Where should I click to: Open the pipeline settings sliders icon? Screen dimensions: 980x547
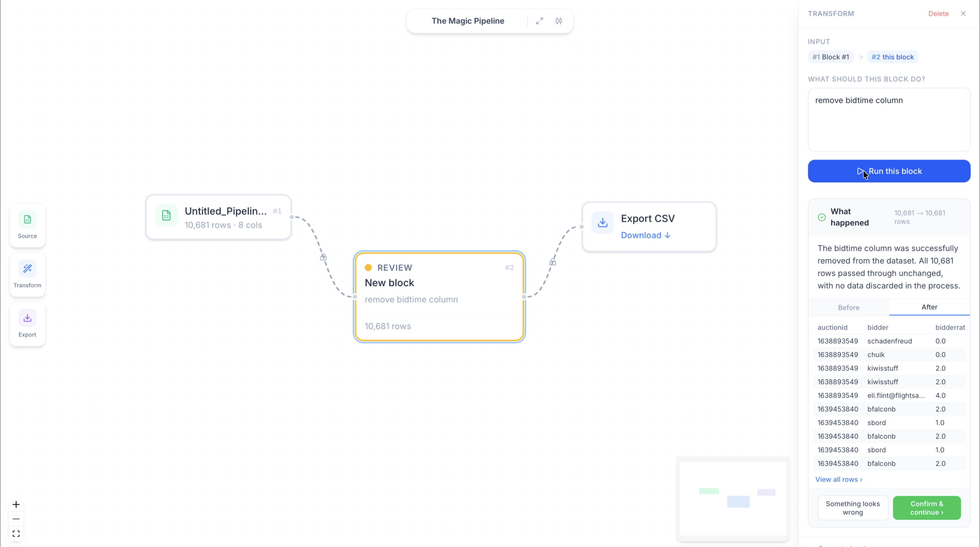point(558,21)
